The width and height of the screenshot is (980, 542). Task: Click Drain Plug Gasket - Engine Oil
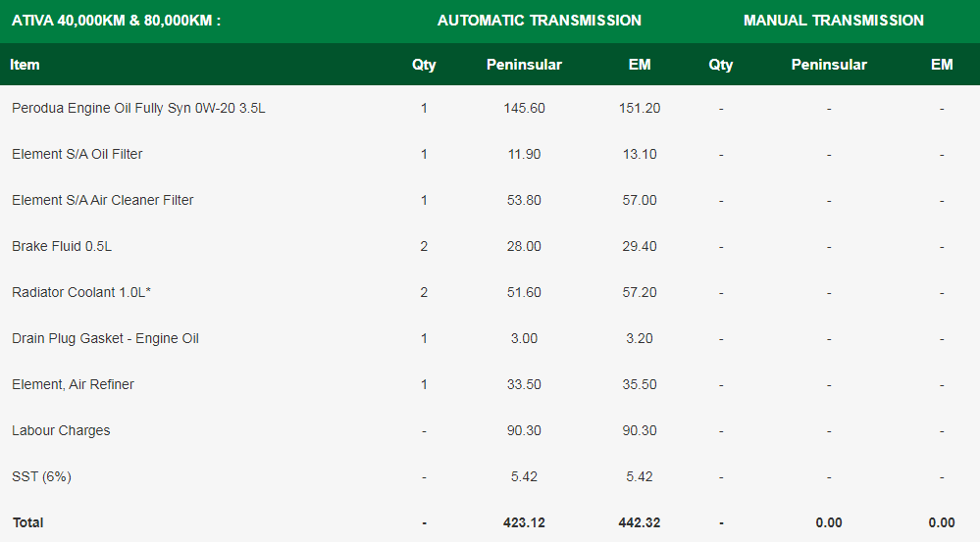(105, 338)
